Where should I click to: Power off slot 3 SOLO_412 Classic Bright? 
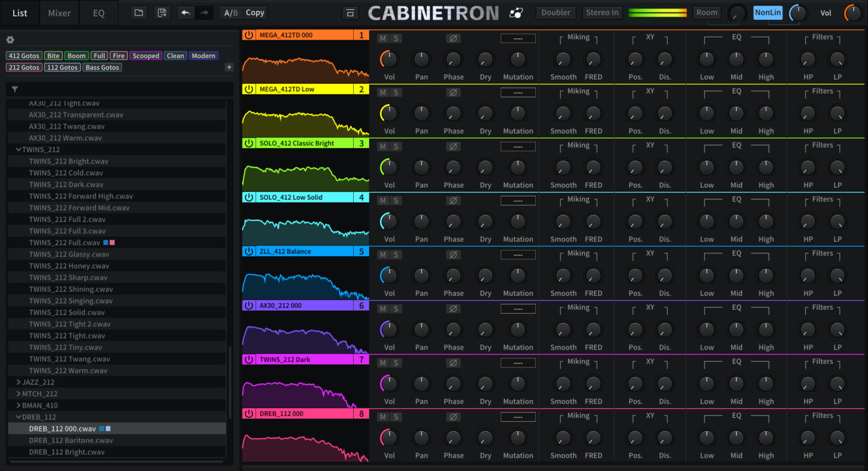249,144
